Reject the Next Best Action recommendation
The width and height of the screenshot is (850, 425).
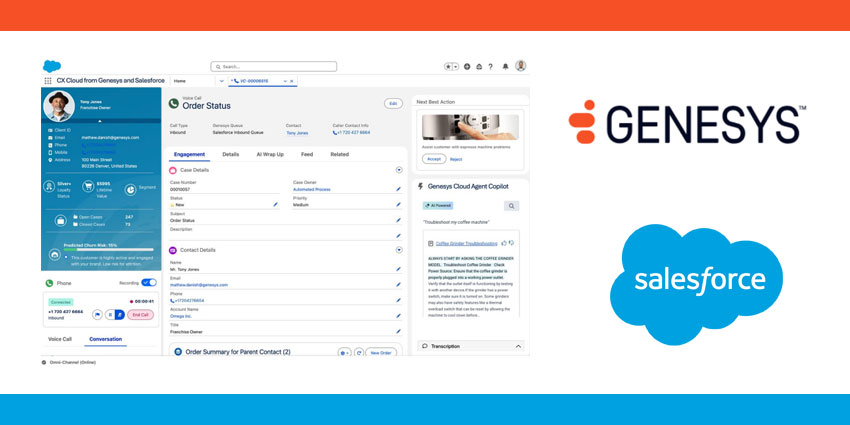pyautogui.click(x=456, y=159)
